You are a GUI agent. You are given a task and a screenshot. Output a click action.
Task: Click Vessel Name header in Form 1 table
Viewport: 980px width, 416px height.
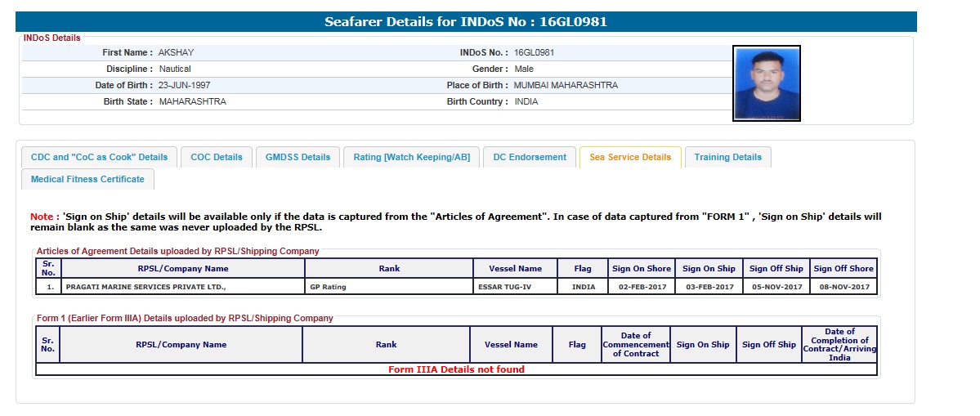point(511,345)
